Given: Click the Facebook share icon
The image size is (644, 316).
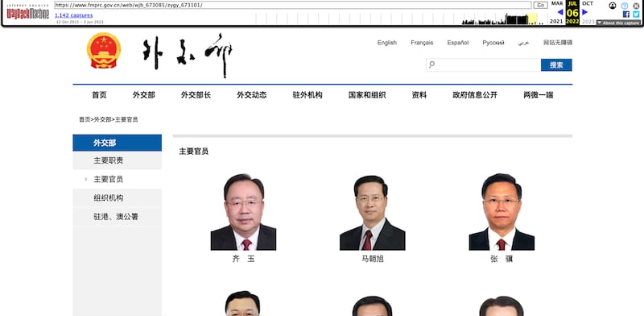Looking at the screenshot, I should (x=626, y=14).
